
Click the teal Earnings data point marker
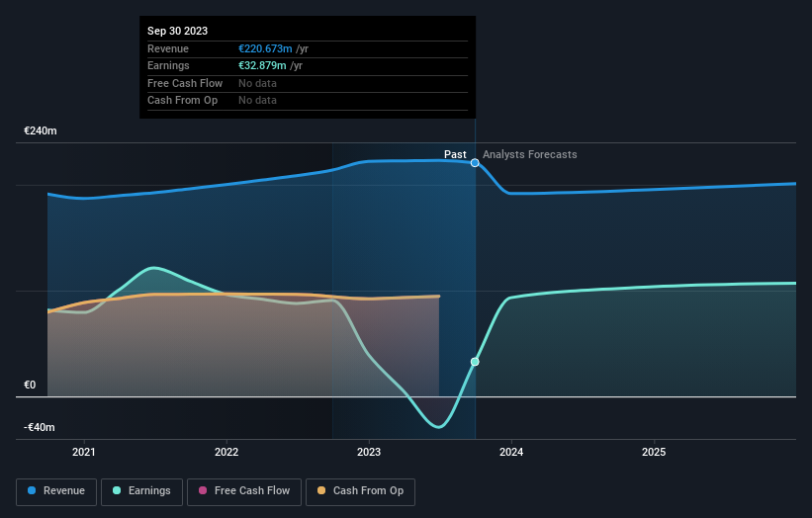(x=475, y=362)
